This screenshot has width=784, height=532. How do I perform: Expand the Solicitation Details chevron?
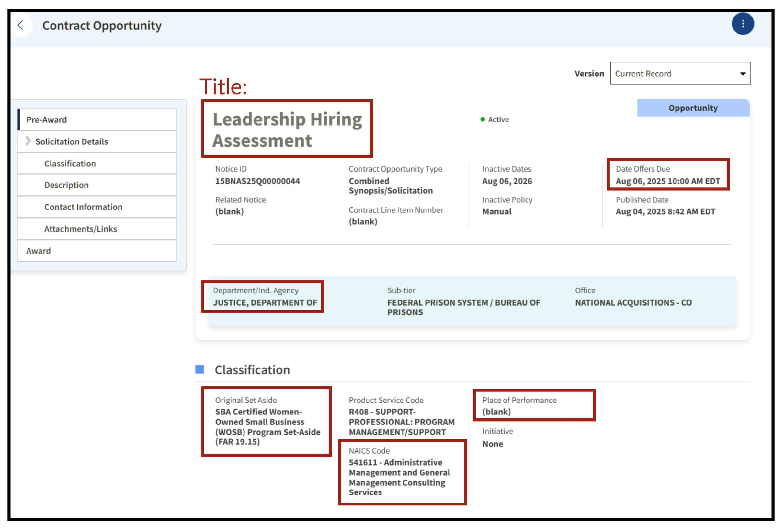28,141
